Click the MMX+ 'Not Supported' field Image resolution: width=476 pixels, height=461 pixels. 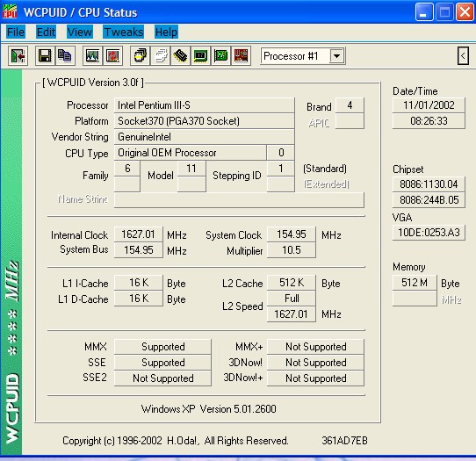[x=315, y=347]
